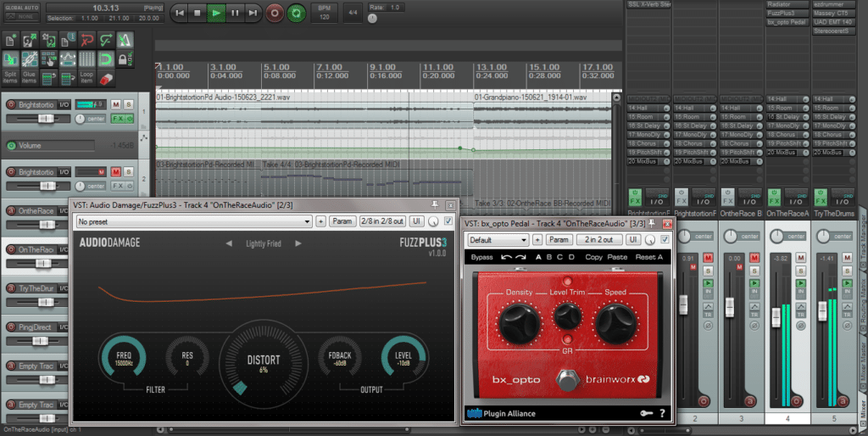Click the bx_opto license key icon
The height and width of the screenshot is (436, 868).
(x=646, y=413)
